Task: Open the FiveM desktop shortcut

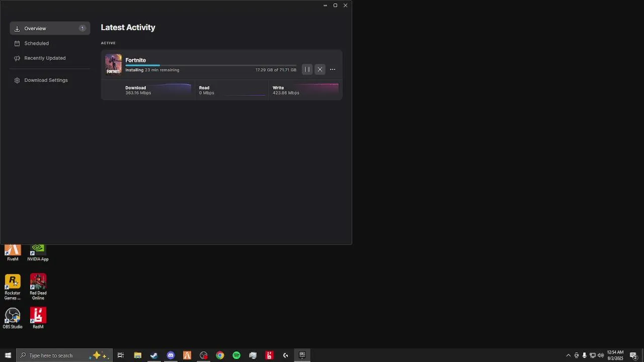Action: click(x=13, y=253)
